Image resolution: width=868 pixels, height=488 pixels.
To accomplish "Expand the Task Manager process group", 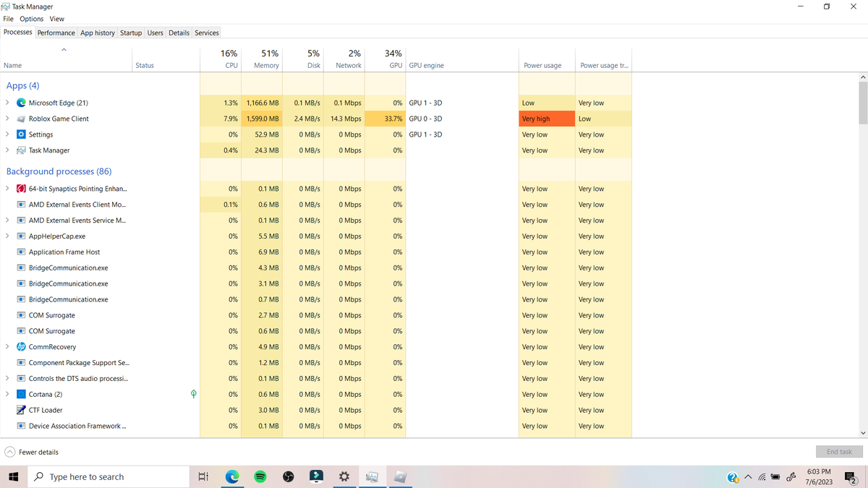I will (7, 150).
